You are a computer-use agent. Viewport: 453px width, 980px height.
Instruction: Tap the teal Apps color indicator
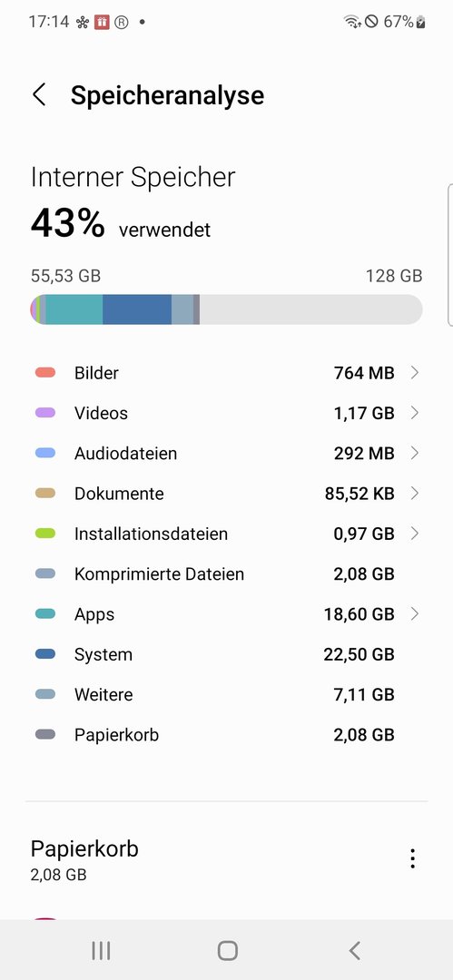45,614
